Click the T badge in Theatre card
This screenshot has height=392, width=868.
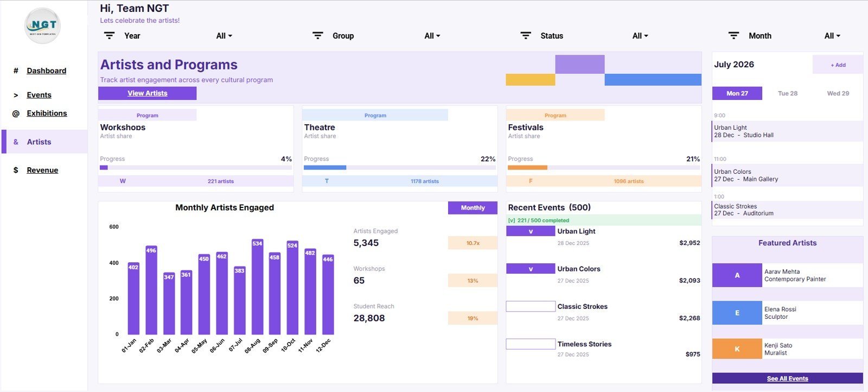coord(327,181)
